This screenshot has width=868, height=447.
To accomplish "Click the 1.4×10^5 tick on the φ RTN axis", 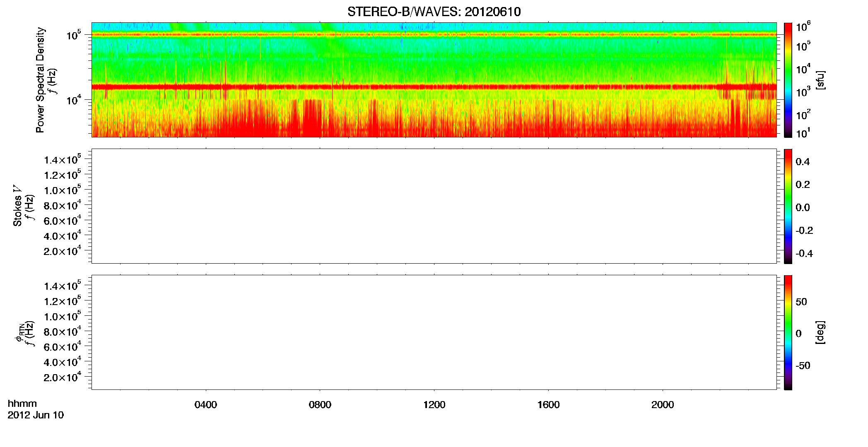I will tap(63, 286).
